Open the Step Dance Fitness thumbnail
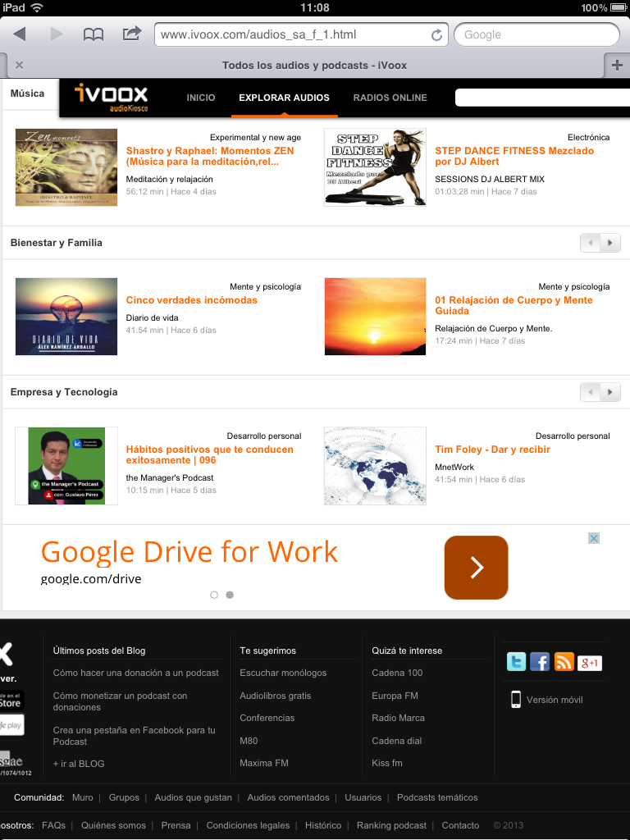The height and width of the screenshot is (840, 630). pos(375,167)
